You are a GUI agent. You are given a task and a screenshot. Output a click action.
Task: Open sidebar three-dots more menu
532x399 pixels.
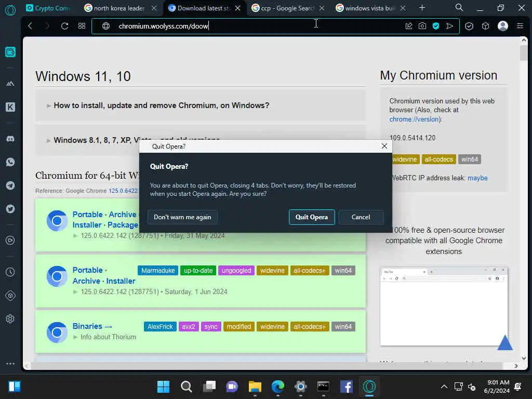[x=10, y=363]
